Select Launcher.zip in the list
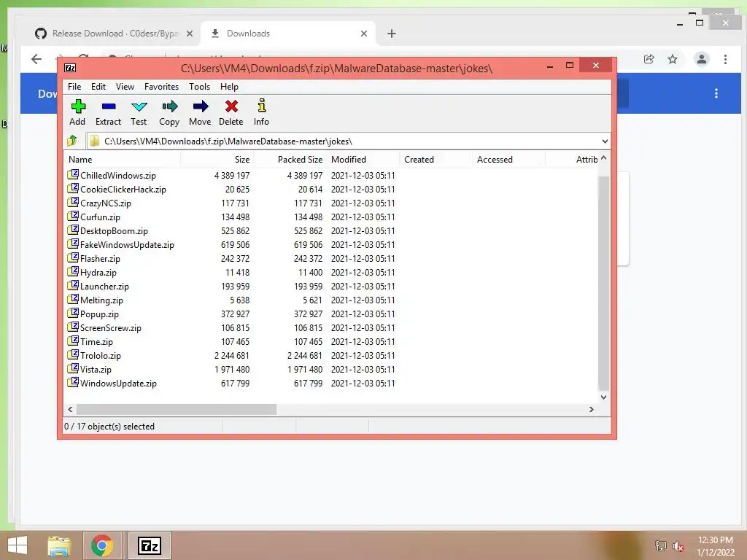The image size is (747, 560). coord(104,286)
